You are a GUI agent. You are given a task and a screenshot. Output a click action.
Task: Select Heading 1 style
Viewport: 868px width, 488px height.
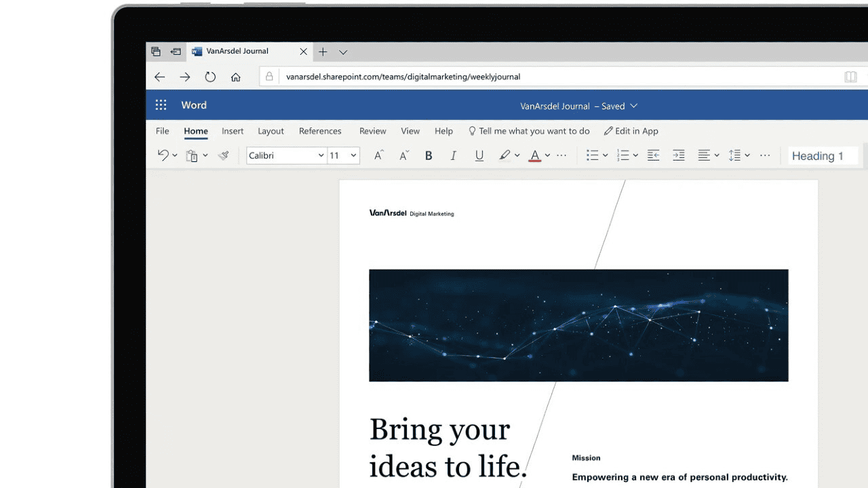[823, 156]
